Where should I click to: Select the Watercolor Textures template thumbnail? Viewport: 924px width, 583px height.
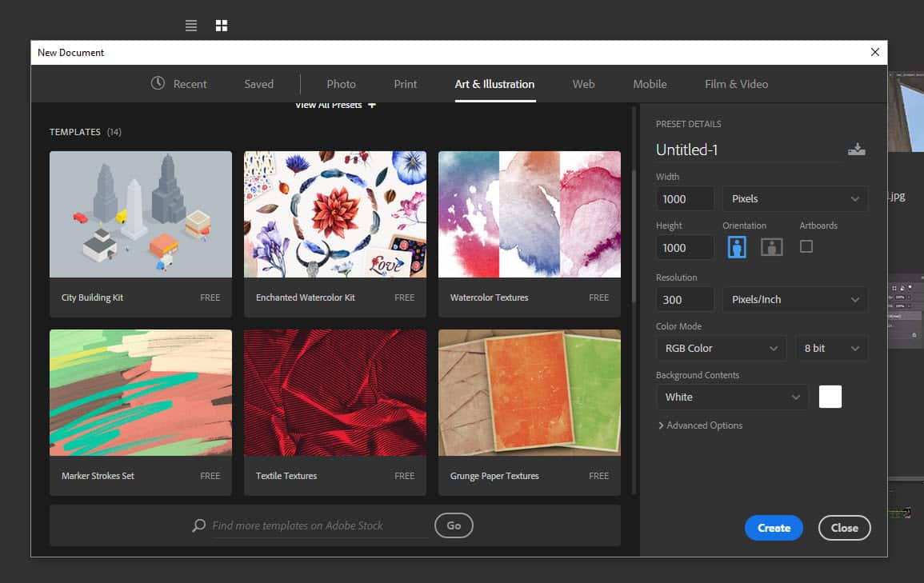[529, 214]
